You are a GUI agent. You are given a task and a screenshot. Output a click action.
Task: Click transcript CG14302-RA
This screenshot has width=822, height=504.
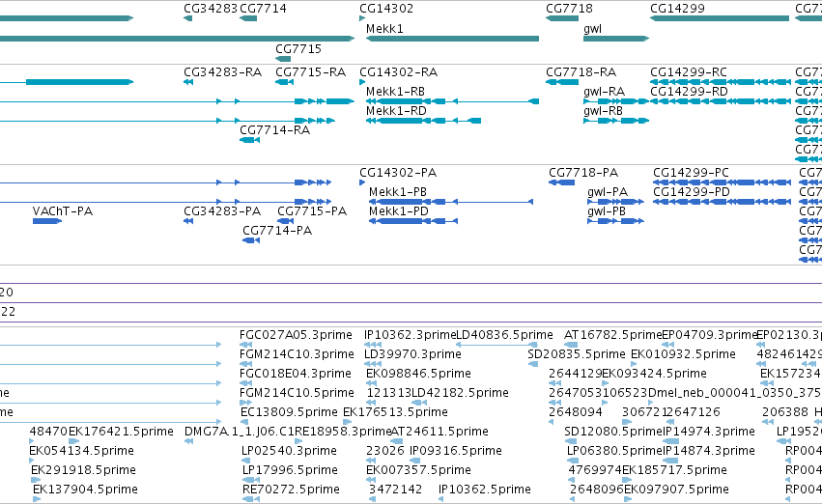tap(398, 72)
